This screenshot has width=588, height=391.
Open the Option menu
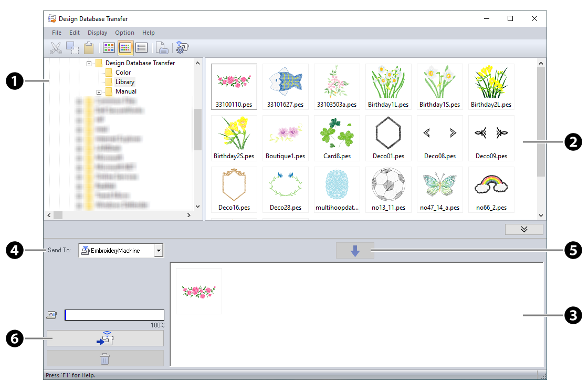(124, 33)
